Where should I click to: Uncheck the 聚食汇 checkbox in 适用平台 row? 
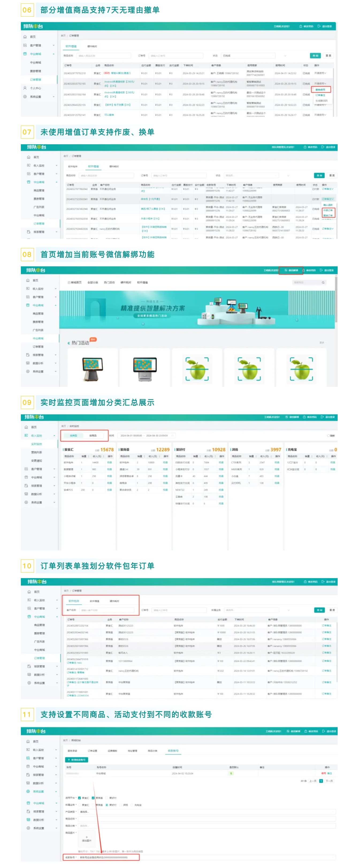point(79,798)
